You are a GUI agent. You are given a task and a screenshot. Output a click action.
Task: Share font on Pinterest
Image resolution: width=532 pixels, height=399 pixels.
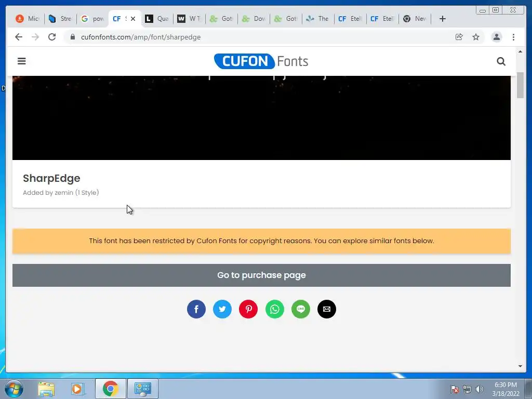pos(248,309)
